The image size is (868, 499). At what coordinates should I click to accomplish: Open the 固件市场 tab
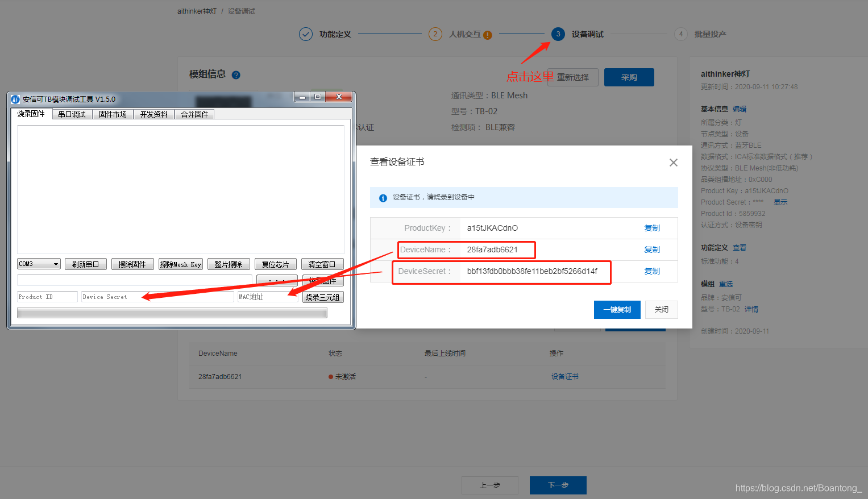click(x=113, y=114)
